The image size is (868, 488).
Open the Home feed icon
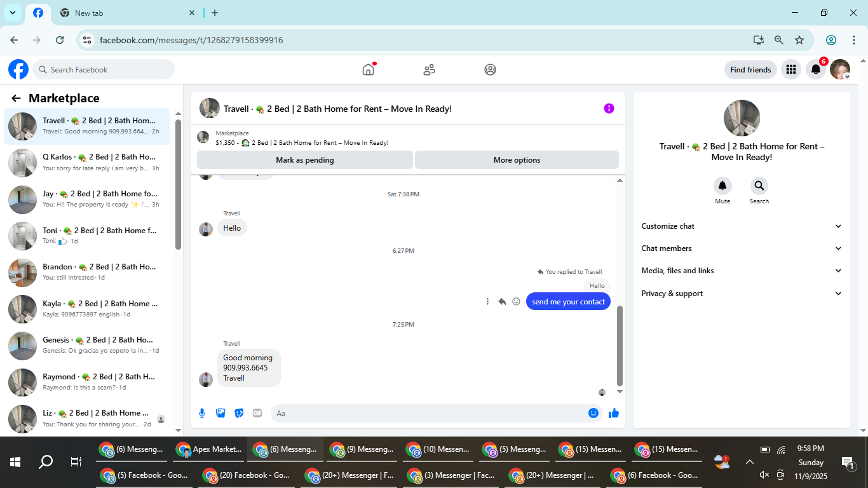pyautogui.click(x=369, y=70)
